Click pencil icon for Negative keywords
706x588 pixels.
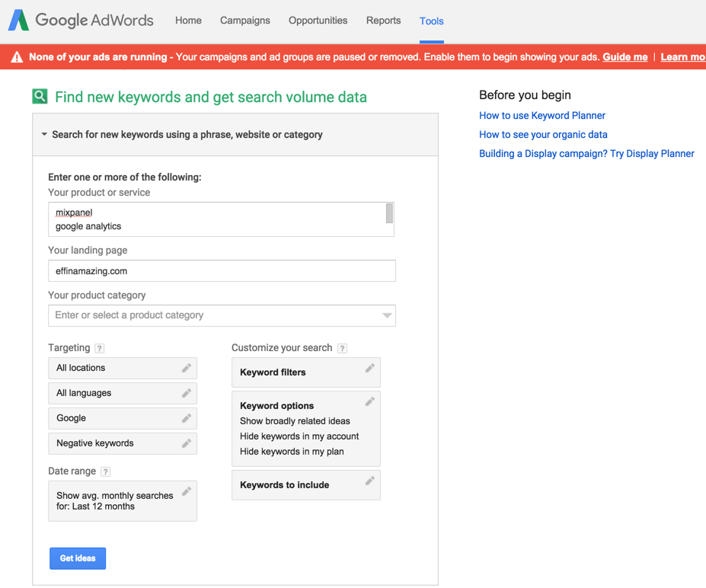pyautogui.click(x=187, y=443)
